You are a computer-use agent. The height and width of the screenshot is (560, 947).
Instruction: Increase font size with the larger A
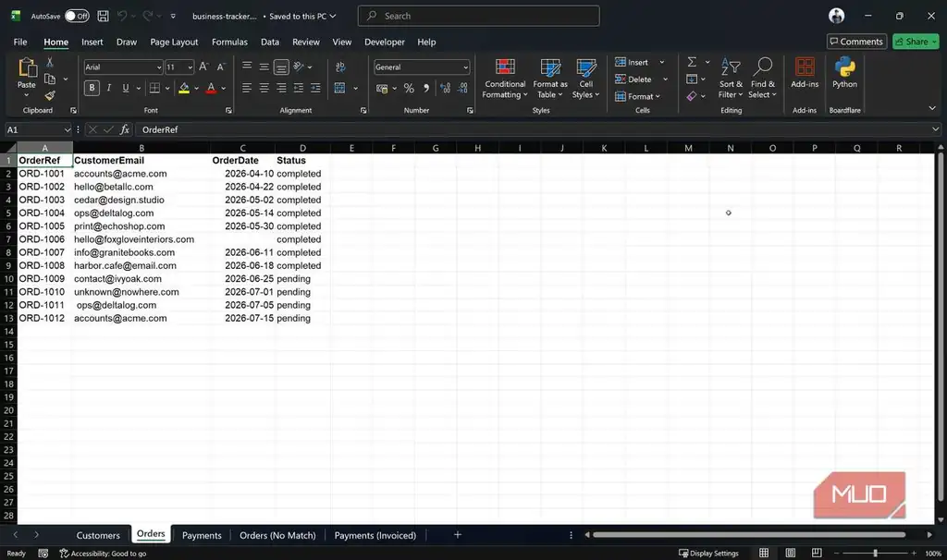pyautogui.click(x=203, y=67)
